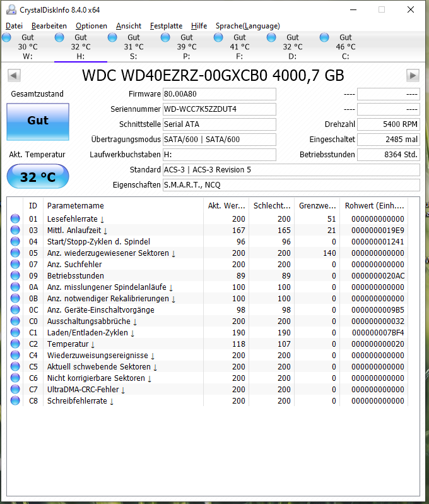Open the Festplatte menu

[166, 26]
